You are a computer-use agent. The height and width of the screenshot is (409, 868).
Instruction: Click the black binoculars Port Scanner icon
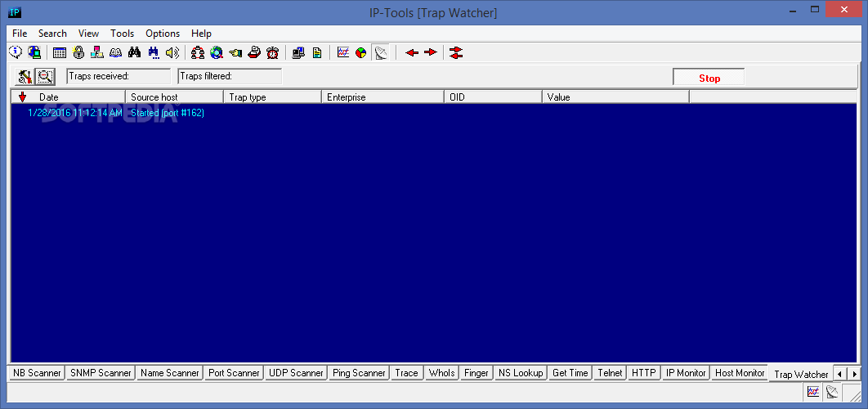pyautogui.click(x=135, y=52)
